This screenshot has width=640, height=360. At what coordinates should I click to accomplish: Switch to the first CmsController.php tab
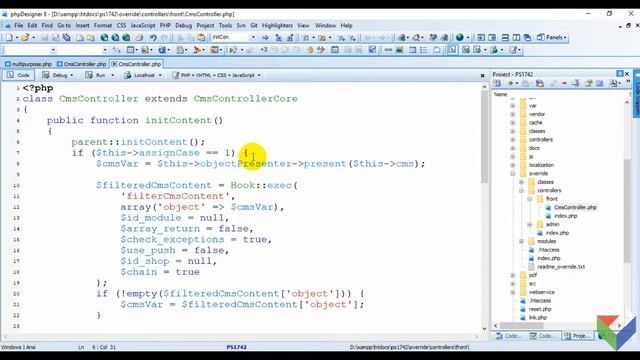click(82, 64)
